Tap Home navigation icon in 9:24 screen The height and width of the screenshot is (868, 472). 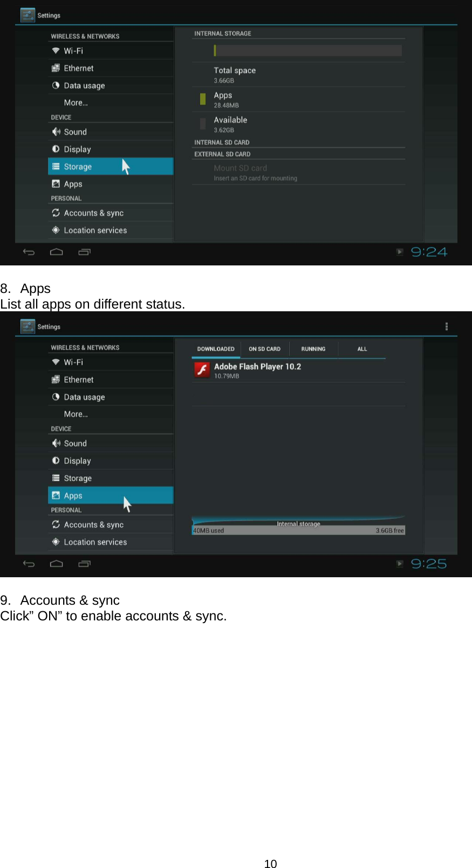pos(57,252)
